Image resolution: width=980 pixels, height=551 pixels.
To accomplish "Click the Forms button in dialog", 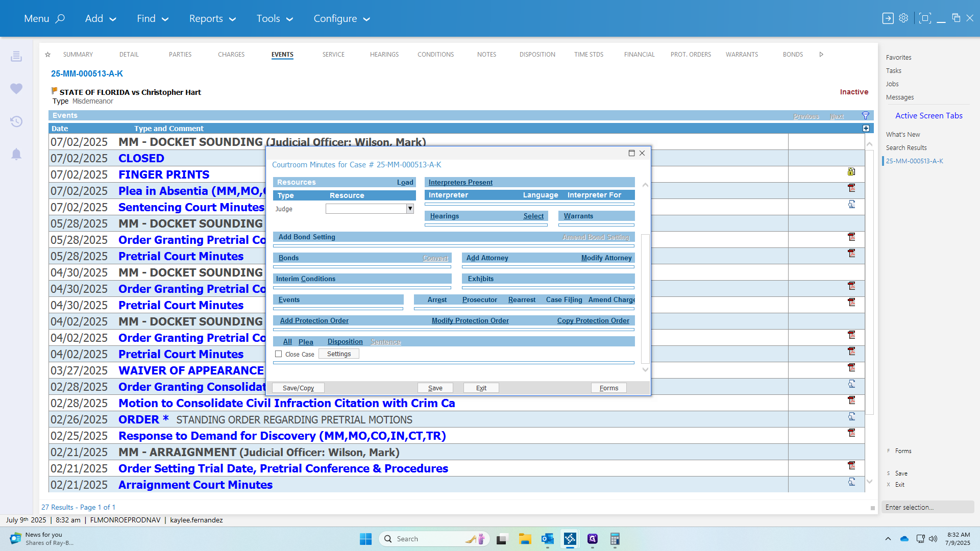I will click(x=609, y=388).
